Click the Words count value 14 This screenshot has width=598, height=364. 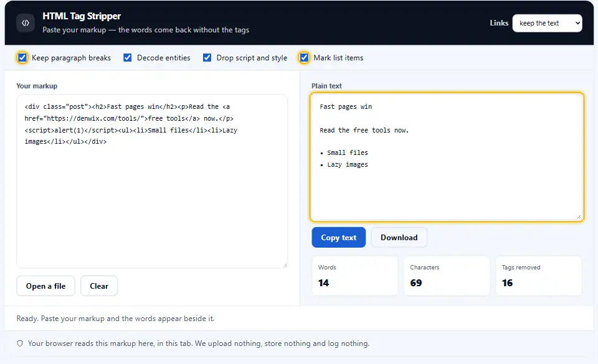[323, 283]
